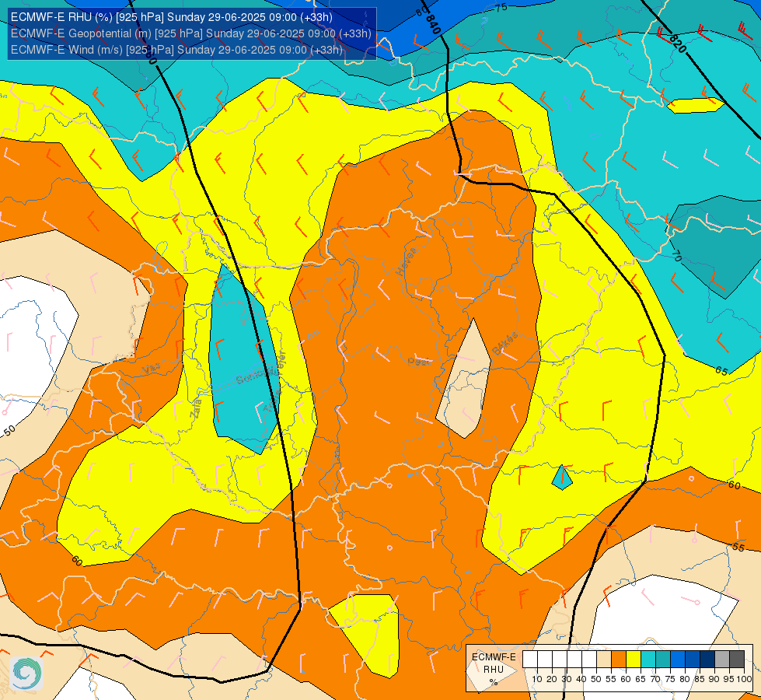
Task: Click the legend tick value 20
Action: pyautogui.click(x=552, y=679)
